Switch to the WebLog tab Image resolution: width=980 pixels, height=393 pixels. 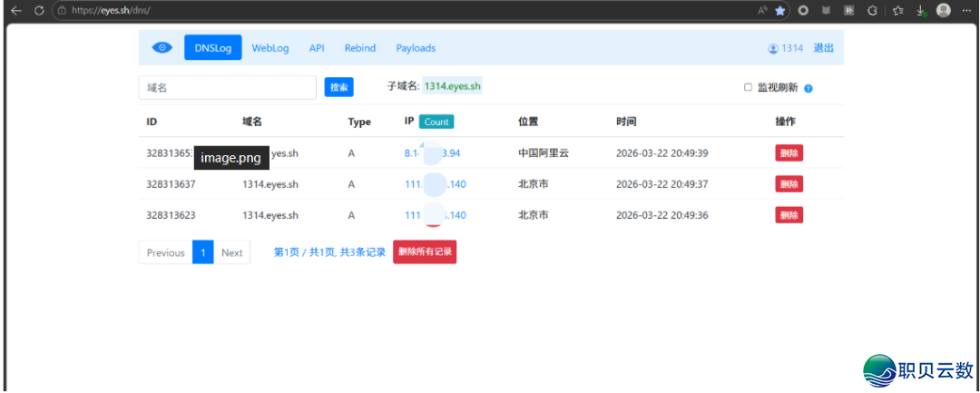click(270, 48)
